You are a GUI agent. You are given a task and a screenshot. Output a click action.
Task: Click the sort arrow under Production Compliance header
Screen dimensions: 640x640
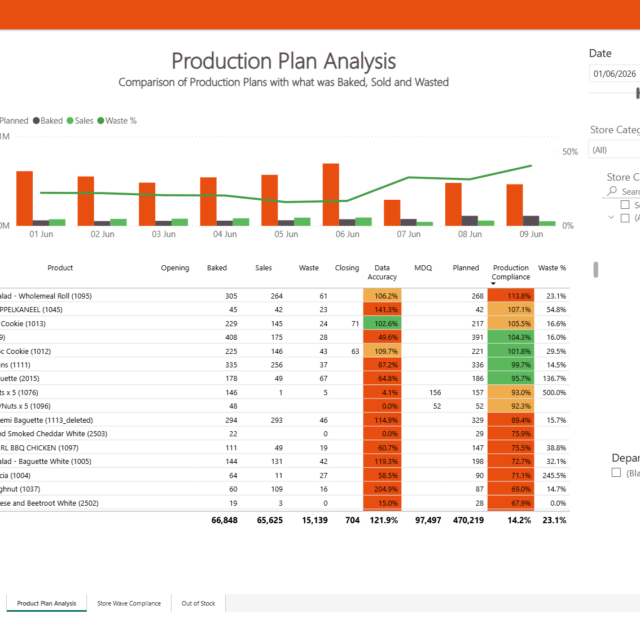click(x=493, y=284)
